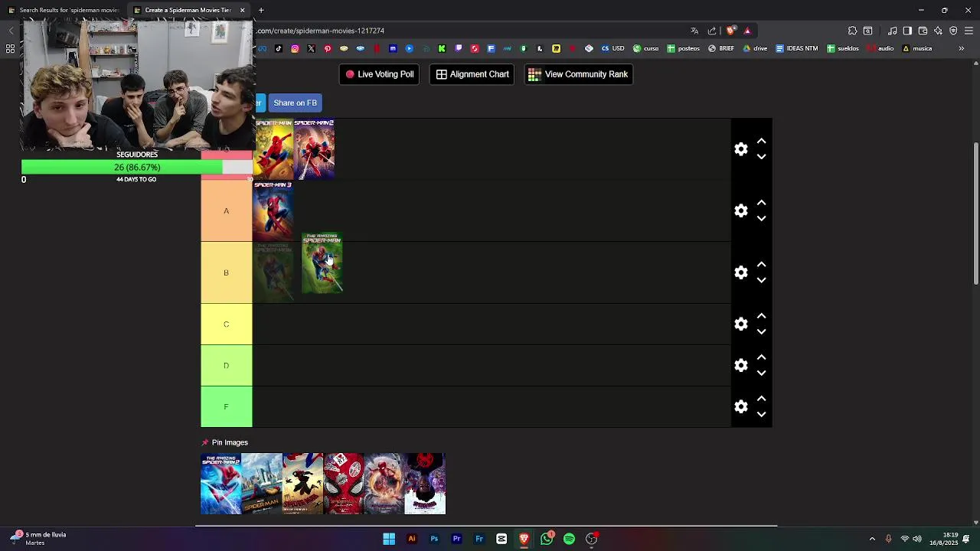Screen dimensions: 980x551
Task: Open the musica bookmark
Action: coord(916,48)
